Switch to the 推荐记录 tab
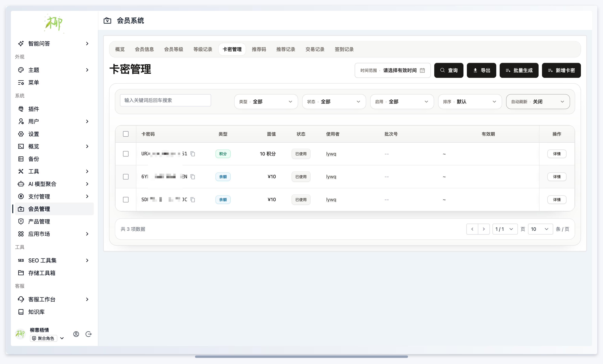 click(x=286, y=49)
